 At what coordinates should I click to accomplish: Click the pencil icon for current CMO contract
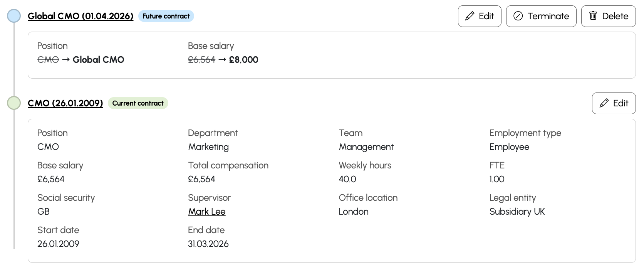[604, 103]
